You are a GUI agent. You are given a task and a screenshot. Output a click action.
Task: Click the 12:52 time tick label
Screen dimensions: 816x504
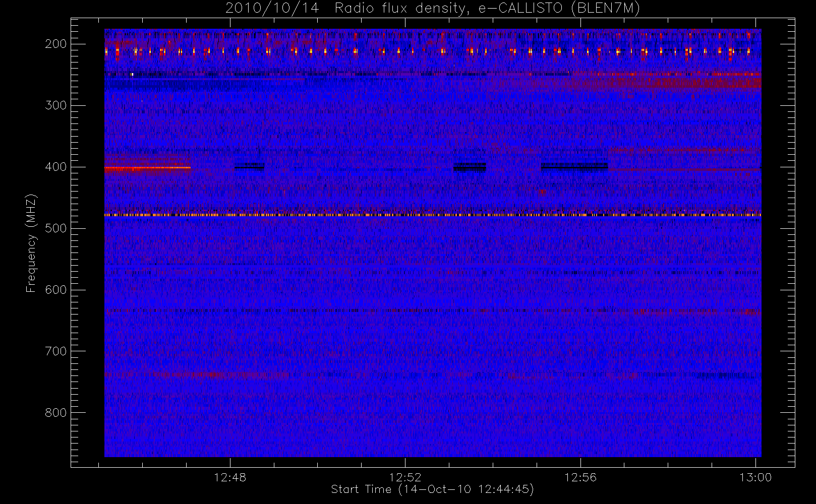tap(405, 477)
